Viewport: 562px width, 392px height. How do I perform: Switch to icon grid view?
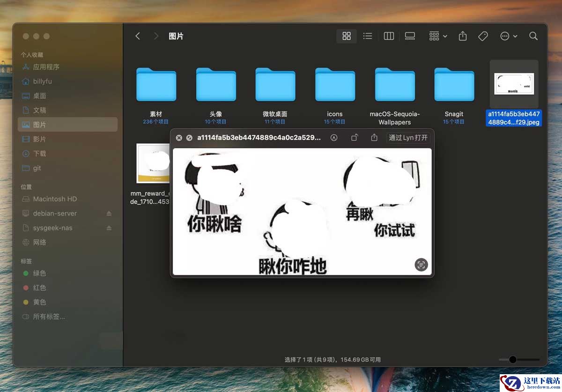347,36
